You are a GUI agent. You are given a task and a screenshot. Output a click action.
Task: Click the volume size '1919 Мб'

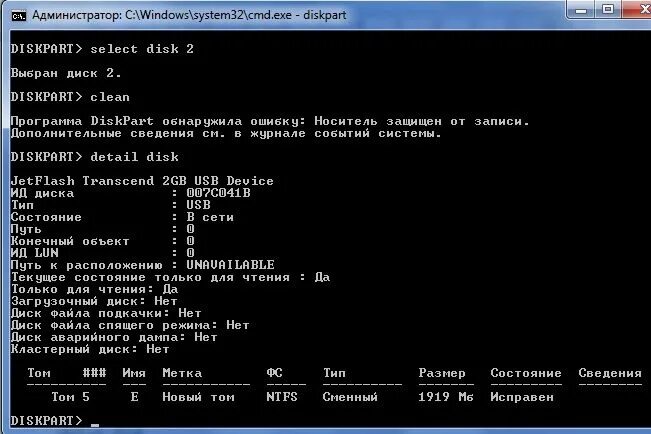(x=446, y=397)
